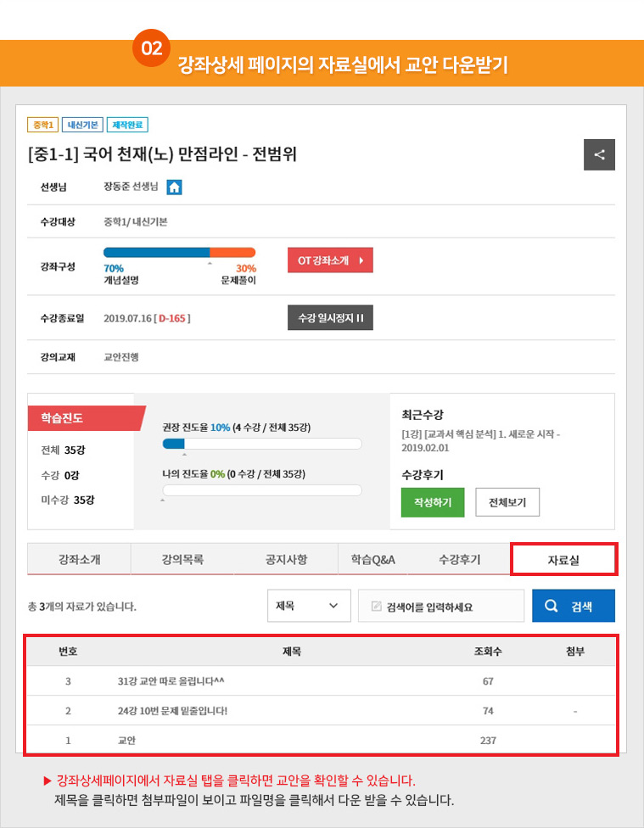Image resolution: width=644 pixels, height=828 pixels.
Task: Click the 중학1 tag
Action: pos(42,126)
